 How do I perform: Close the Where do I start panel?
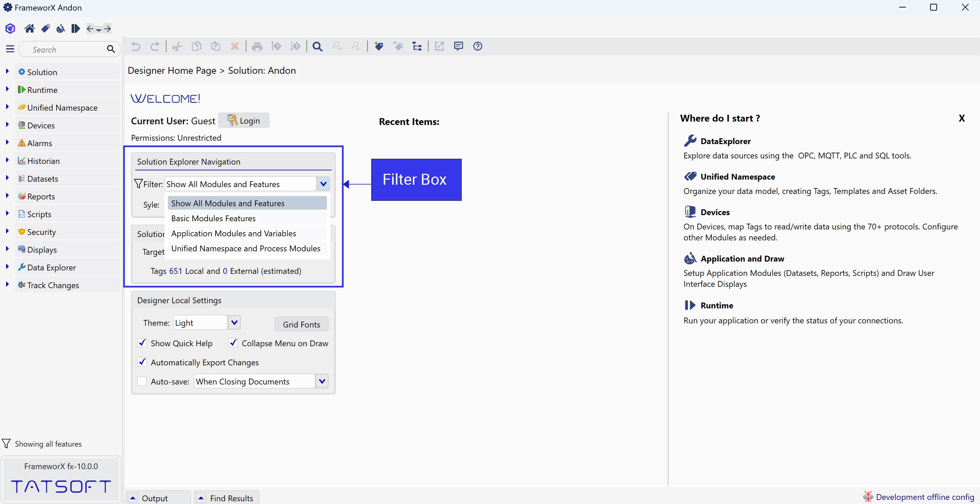[961, 118]
